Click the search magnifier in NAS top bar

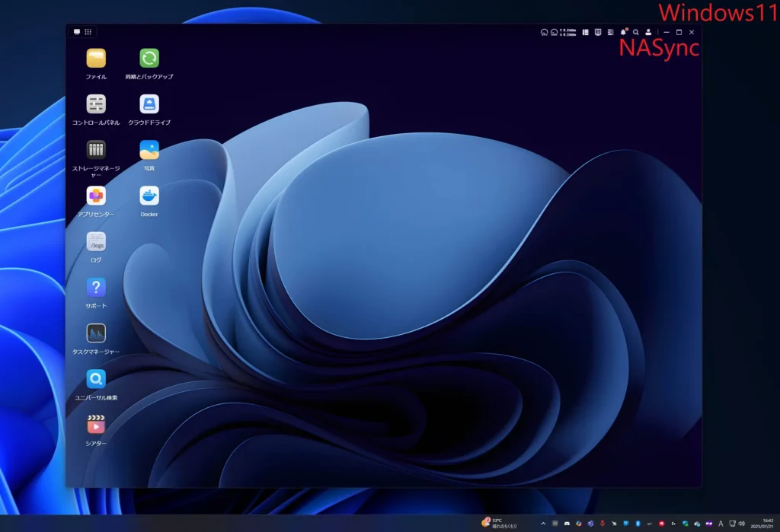click(x=636, y=32)
